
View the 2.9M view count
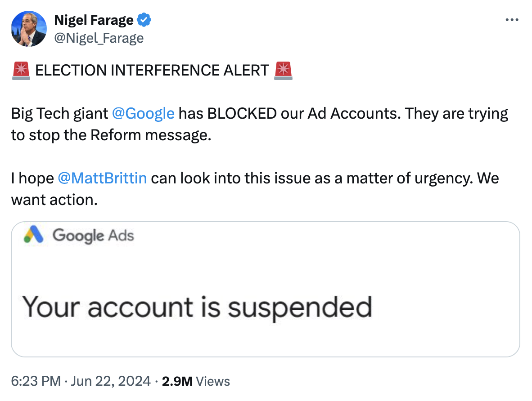(x=177, y=382)
